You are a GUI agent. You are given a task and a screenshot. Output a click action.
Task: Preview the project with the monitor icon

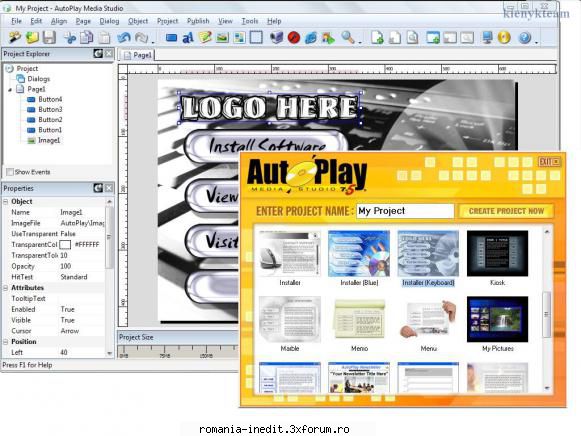pyautogui.click(x=487, y=37)
